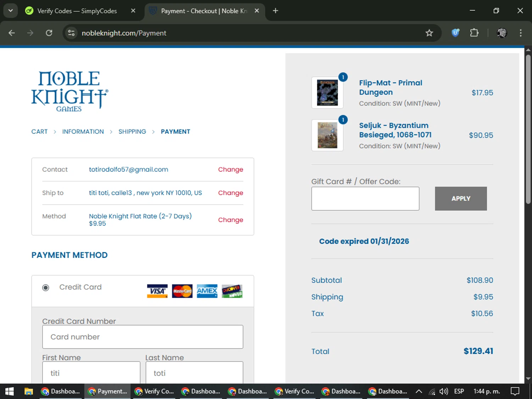Click Seljuk - Byzantium Besieged product title
The image size is (532, 399).
(x=395, y=130)
